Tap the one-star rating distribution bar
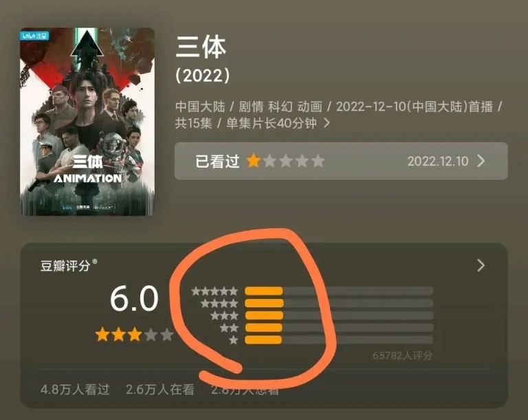This screenshot has width=528, height=420. coord(339,340)
